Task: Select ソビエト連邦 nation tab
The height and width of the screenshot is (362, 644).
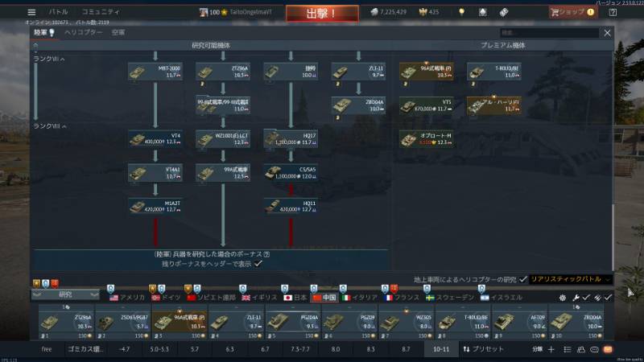Action: [x=212, y=298]
